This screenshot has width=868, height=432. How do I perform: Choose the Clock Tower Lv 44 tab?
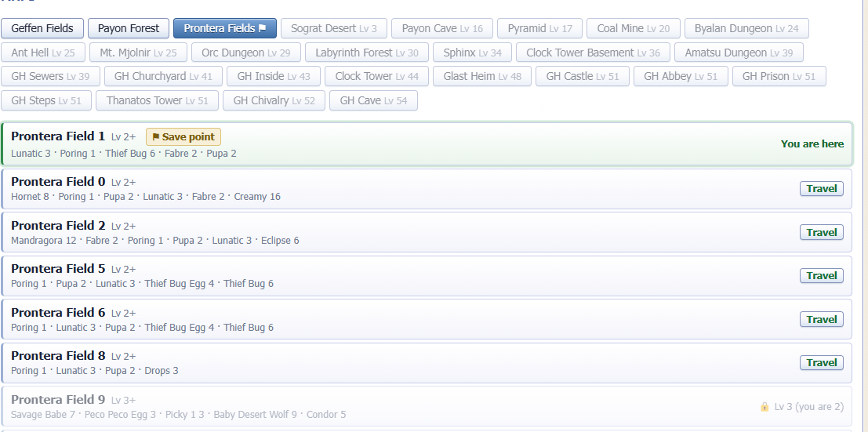pos(377,76)
